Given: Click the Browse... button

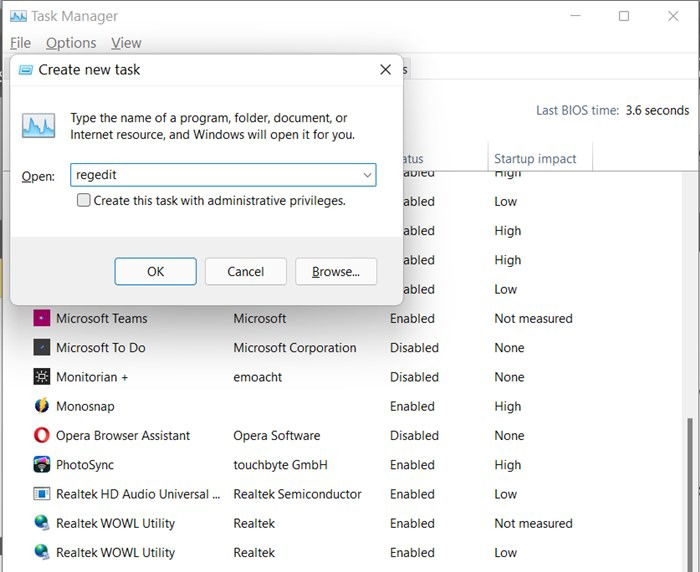Looking at the screenshot, I should (336, 271).
